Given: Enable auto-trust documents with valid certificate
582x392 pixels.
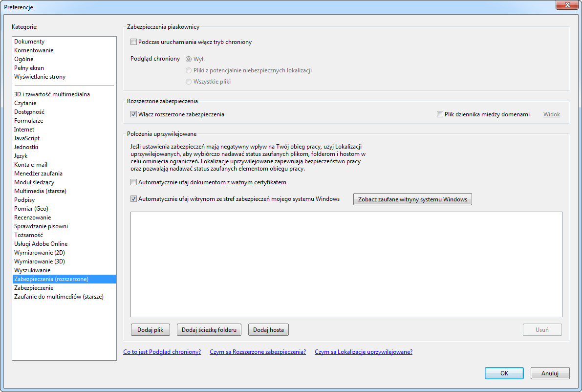Looking at the screenshot, I should pos(133,182).
